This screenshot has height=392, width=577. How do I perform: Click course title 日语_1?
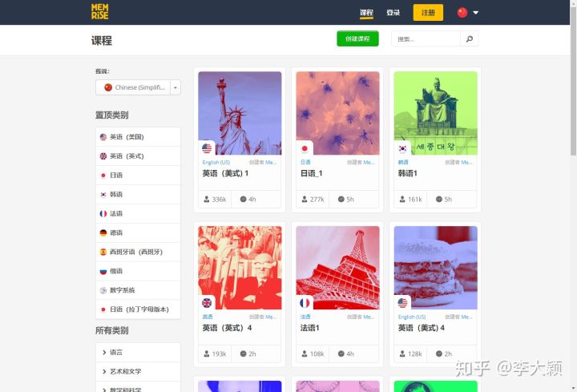(x=311, y=173)
